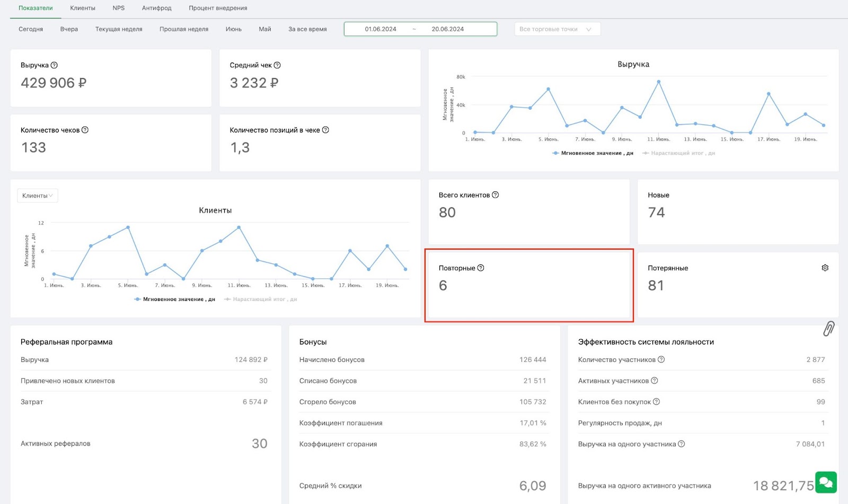Choose the За все время period
This screenshot has height=504, width=848.
point(307,29)
